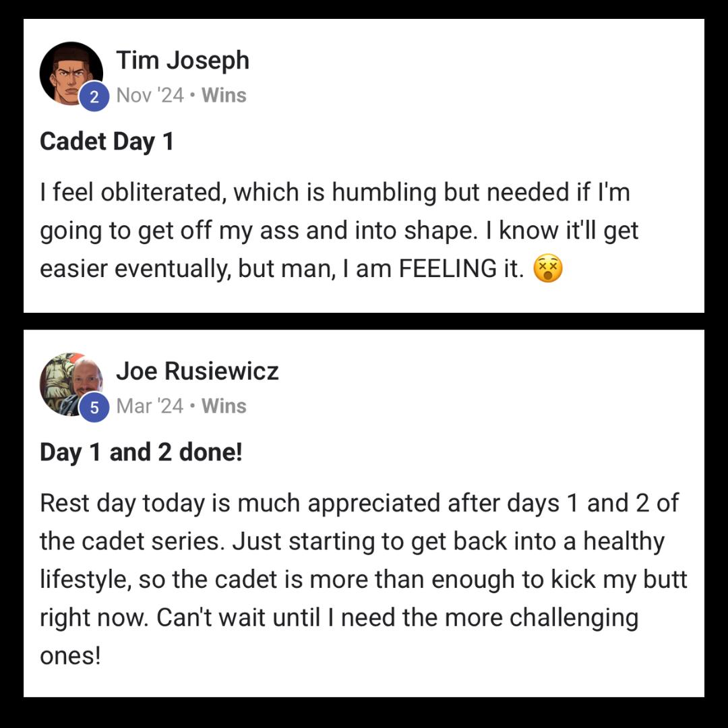Click the Nov '24 post date

pos(150,96)
